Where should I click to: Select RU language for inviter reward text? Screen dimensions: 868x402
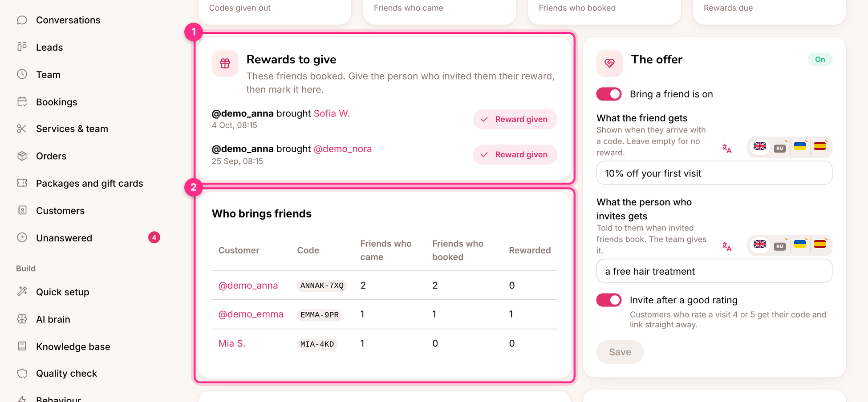coord(779,246)
